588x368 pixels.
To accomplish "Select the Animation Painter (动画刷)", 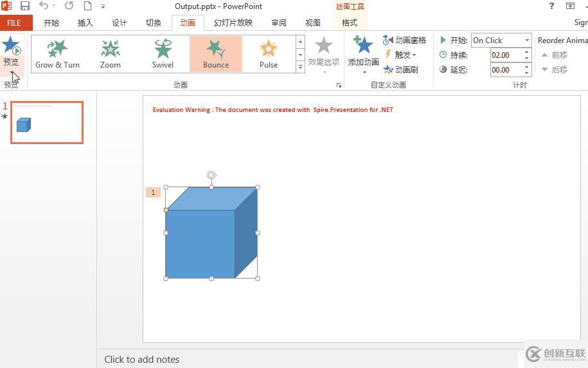I will (400, 69).
